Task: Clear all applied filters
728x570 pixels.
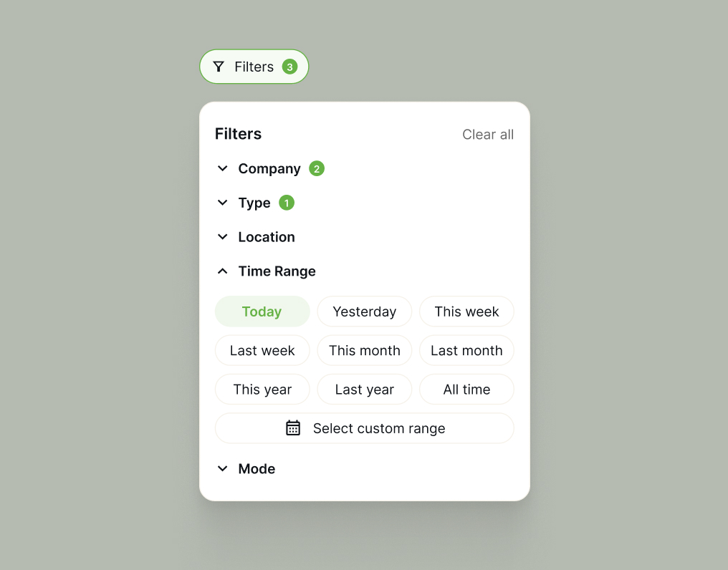Action: 488,135
